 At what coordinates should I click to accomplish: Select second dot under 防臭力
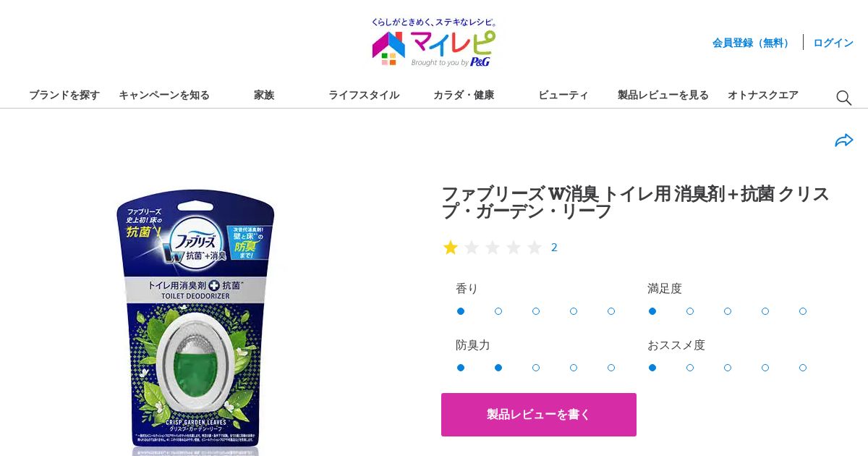tap(498, 368)
